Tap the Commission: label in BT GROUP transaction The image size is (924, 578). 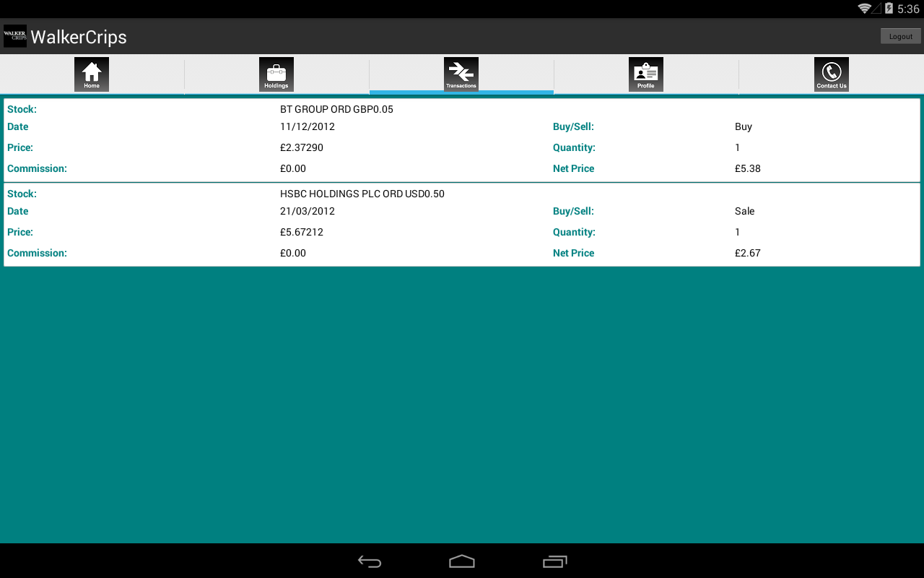click(37, 168)
